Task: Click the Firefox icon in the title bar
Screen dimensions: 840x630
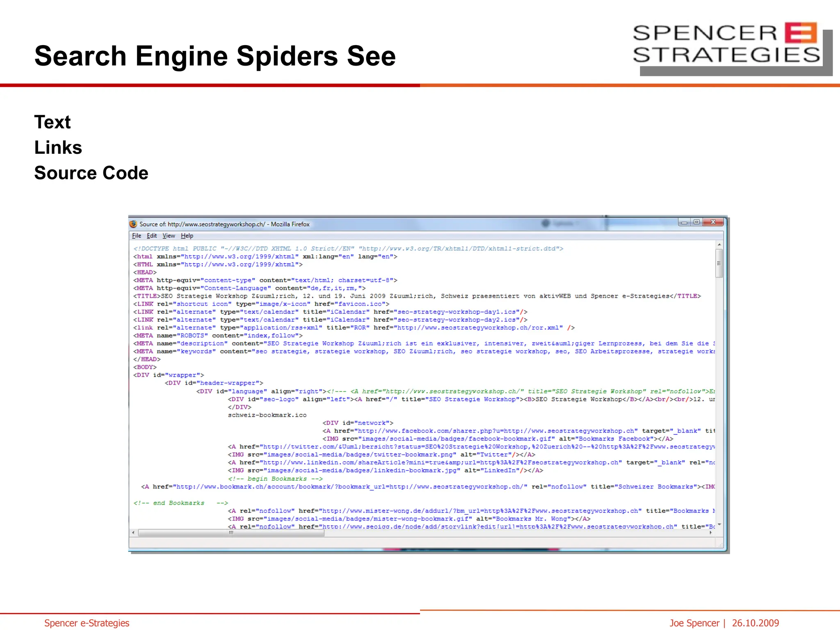Action: coord(133,224)
